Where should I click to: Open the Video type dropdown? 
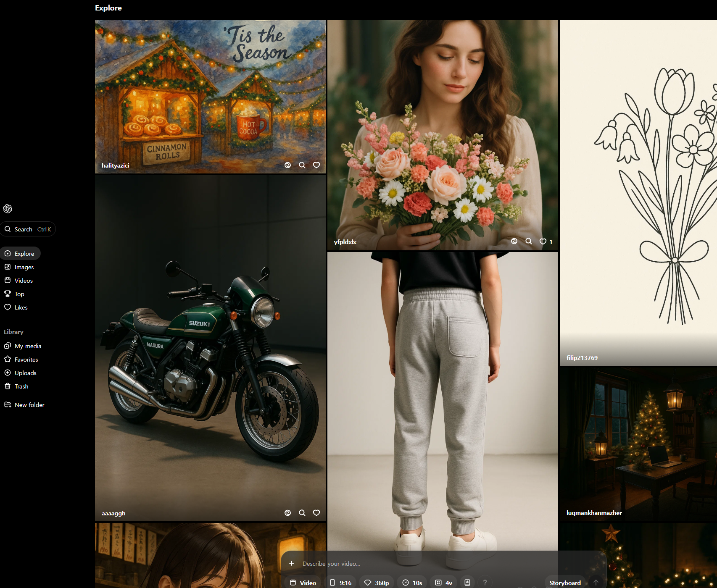point(303,583)
